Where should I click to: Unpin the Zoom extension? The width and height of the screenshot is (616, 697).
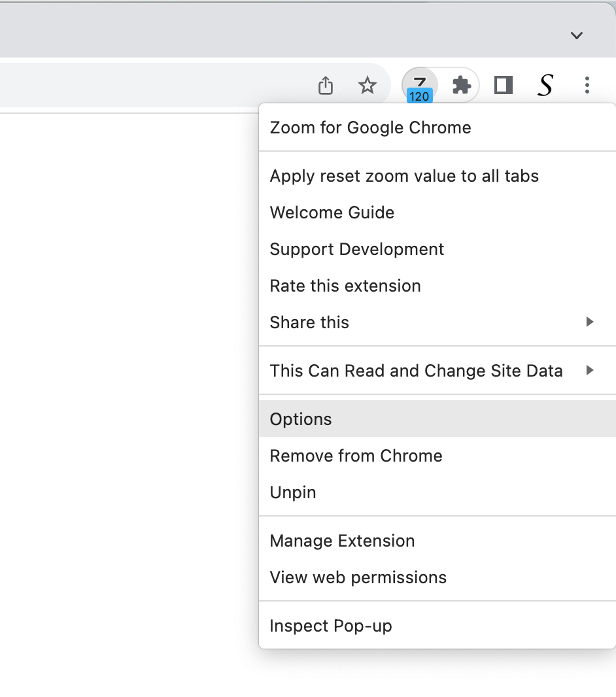pos(292,492)
